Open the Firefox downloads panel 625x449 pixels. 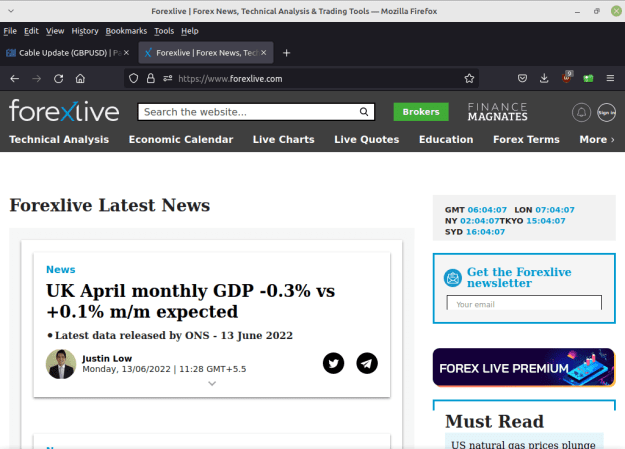[544, 79]
